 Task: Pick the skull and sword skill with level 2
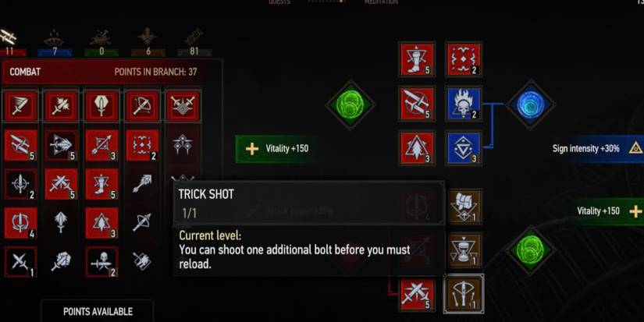[101, 262]
